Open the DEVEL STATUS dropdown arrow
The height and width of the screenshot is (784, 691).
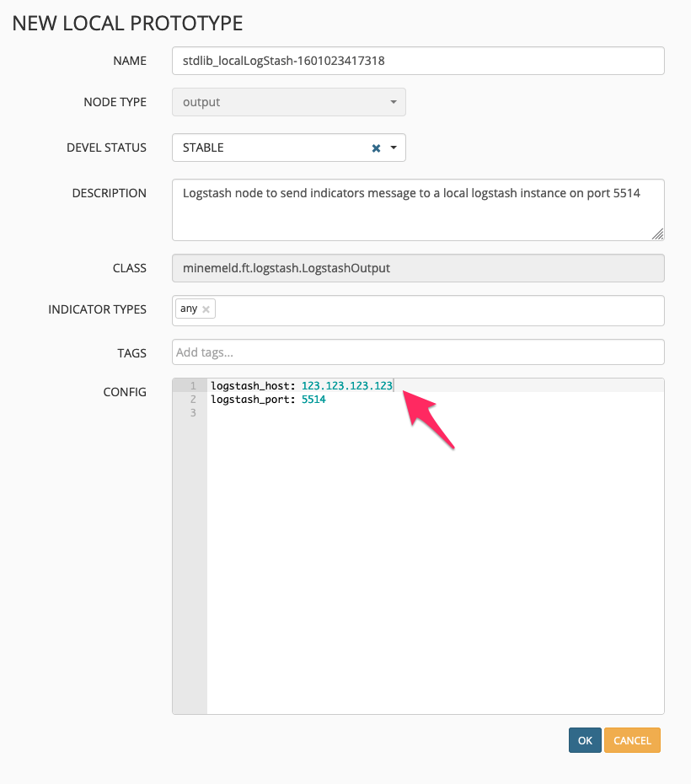coord(394,148)
